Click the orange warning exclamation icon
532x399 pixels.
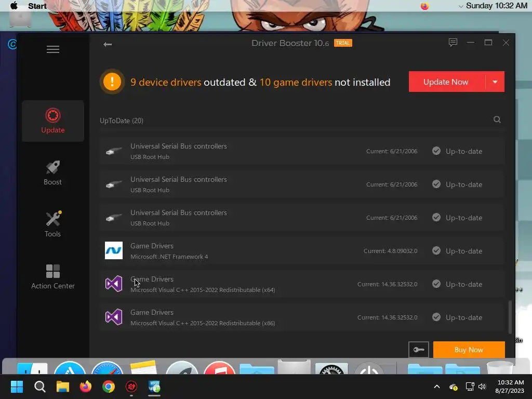pyautogui.click(x=112, y=82)
